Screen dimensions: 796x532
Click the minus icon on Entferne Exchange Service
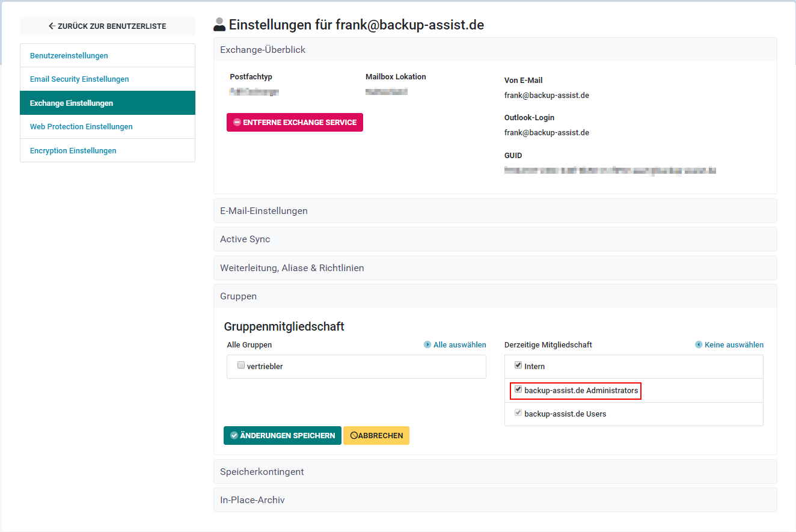point(237,123)
